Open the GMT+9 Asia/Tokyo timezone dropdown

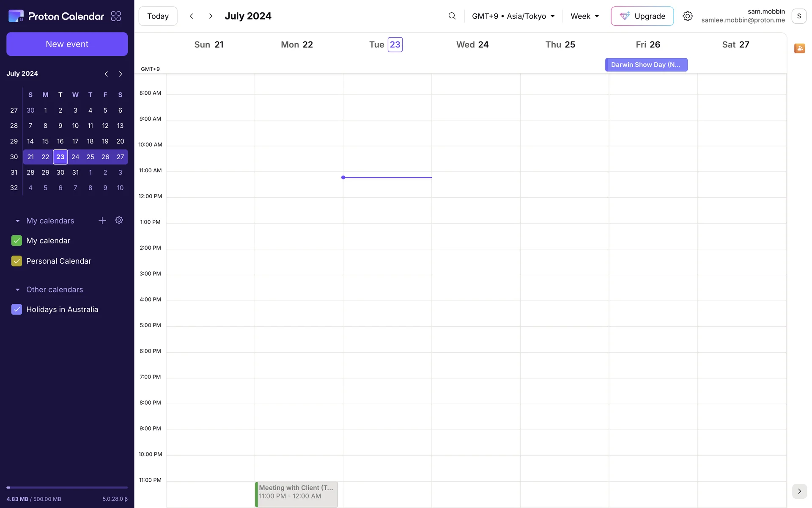[513, 16]
